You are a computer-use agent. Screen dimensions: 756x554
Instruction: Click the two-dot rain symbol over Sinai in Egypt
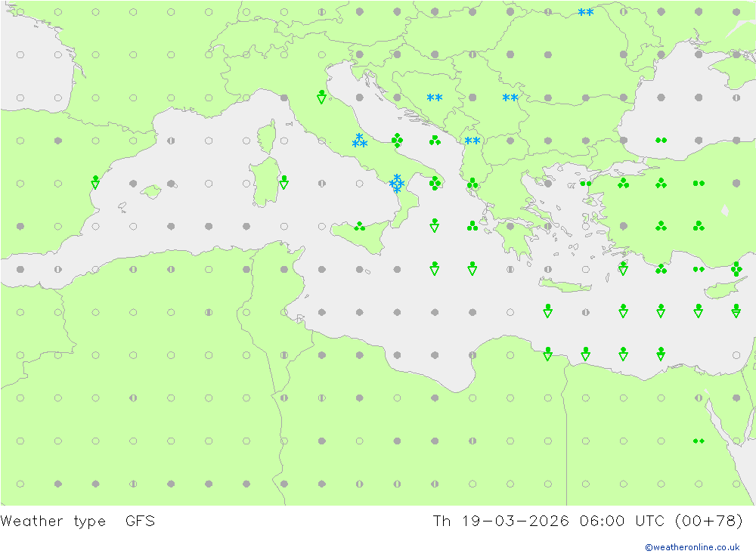pos(699,441)
